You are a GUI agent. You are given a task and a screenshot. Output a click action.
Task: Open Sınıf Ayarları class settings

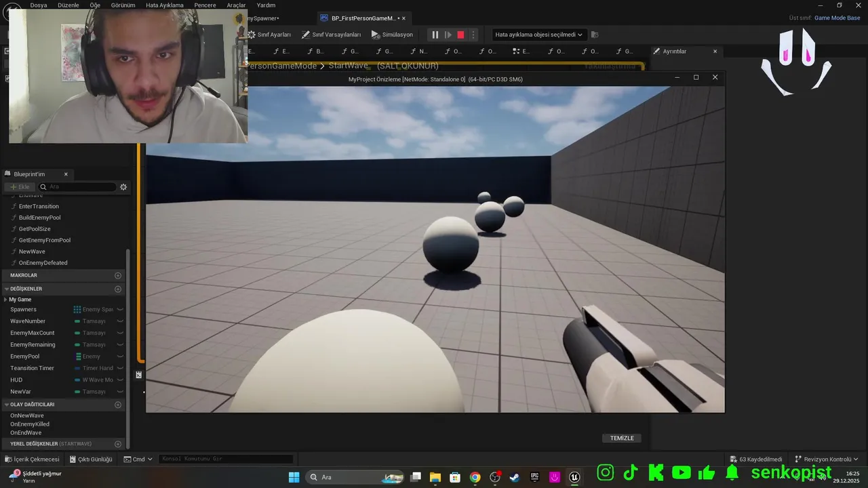[x=269, y=35]
